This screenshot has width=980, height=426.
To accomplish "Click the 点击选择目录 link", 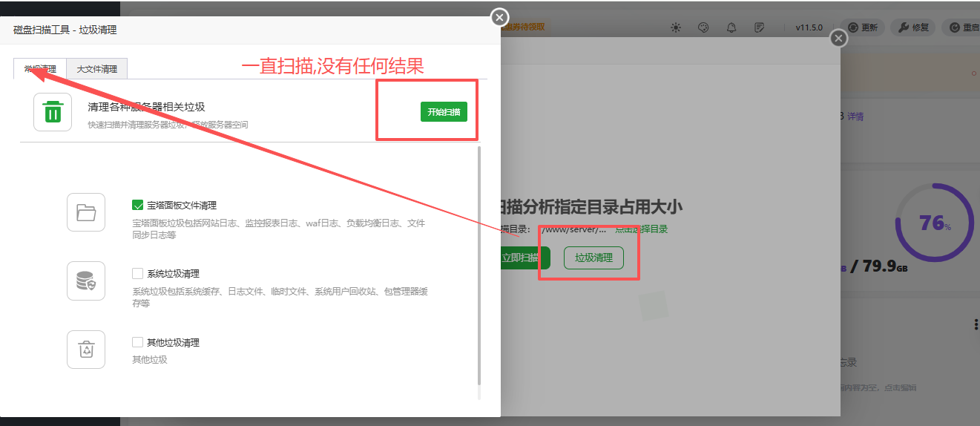I will 641,229.
